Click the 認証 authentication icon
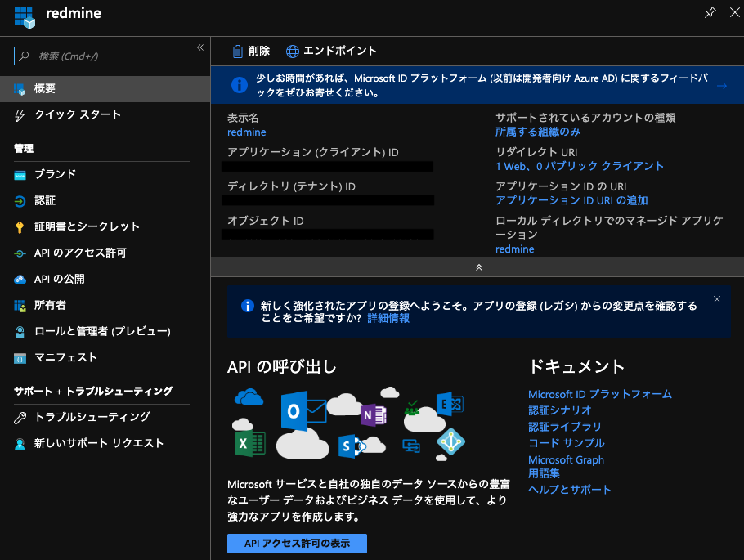 [x=20, y=201]
